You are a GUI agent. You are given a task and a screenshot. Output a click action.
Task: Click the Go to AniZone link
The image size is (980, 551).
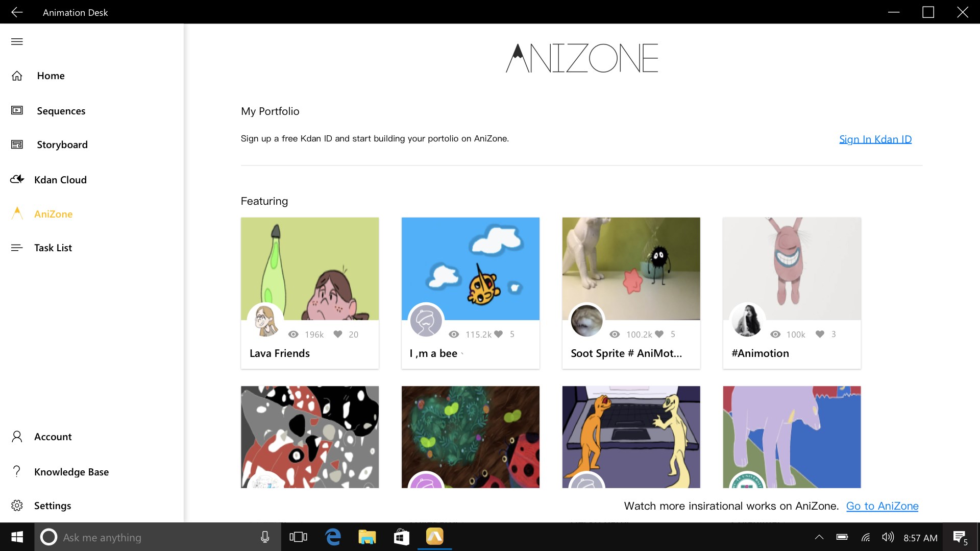point(882,506)
